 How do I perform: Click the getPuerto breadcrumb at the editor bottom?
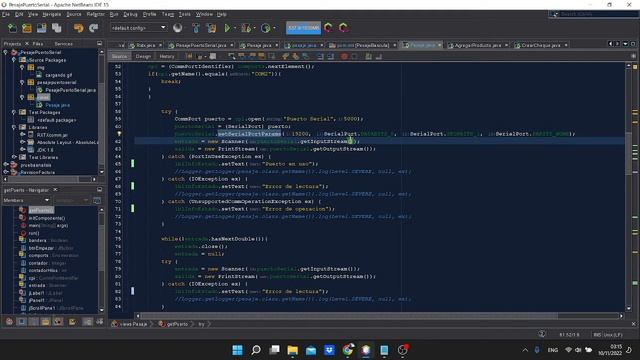(177, 324)
